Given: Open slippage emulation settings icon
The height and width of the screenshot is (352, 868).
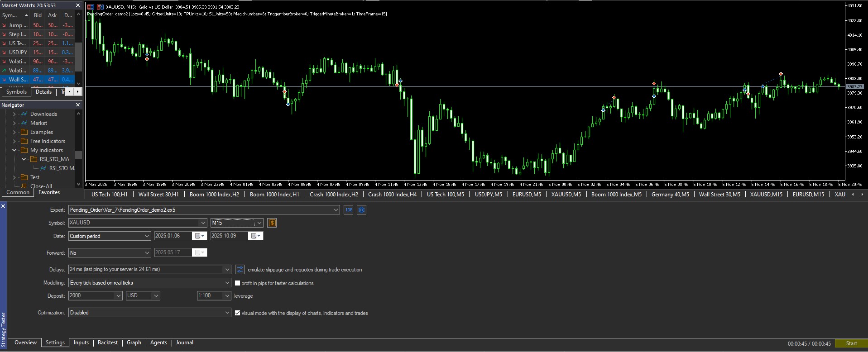Looking at the screenshot, I should (240, 270).
